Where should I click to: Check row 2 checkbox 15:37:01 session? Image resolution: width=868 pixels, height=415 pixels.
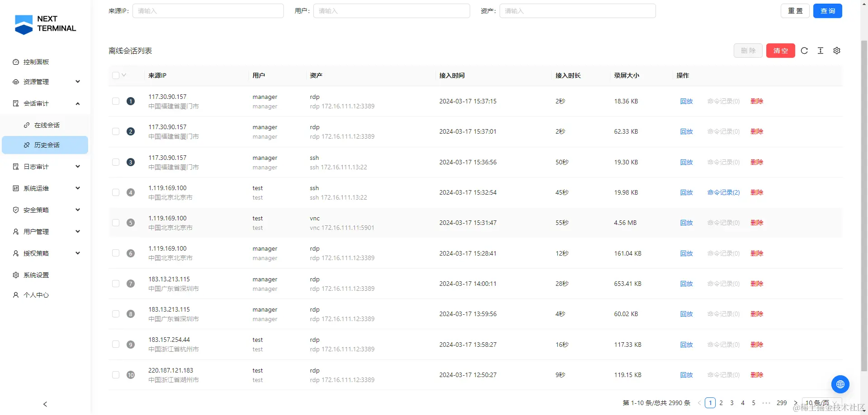pos(116,131)
